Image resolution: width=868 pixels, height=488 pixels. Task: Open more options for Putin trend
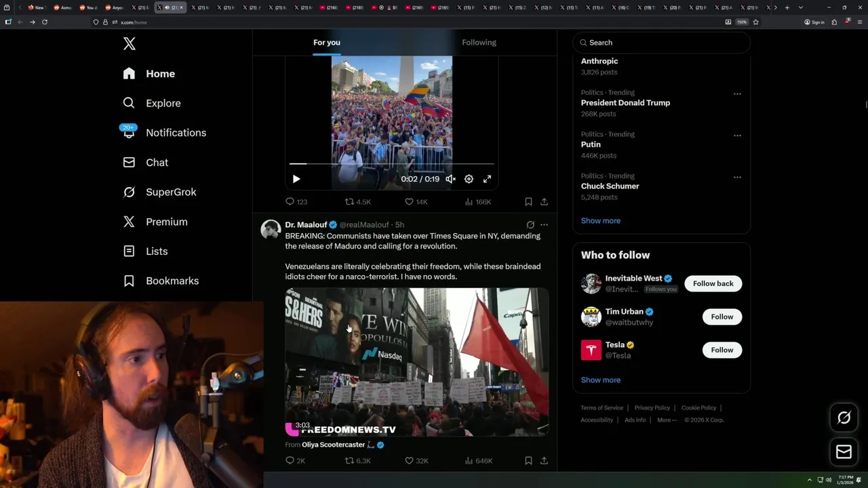737,136
